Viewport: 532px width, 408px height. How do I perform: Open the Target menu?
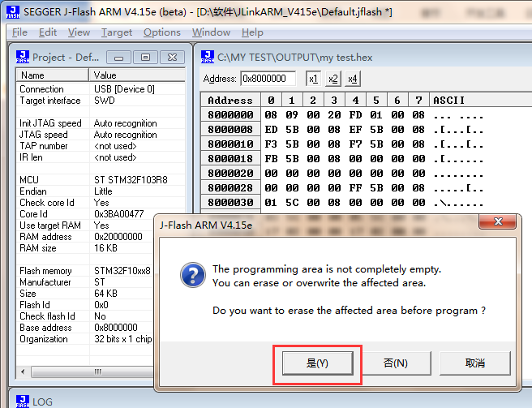tap(117, 32)
